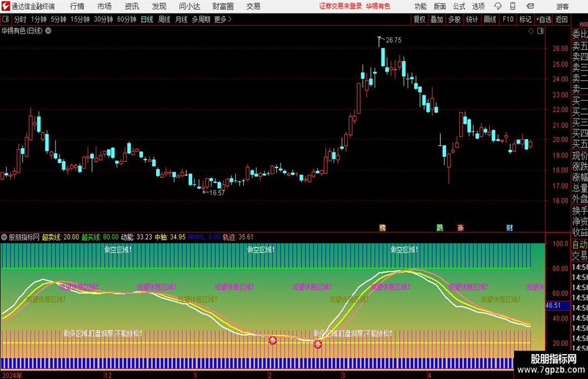The height and width of the screenshot is (379, 588).
Task: Click the 12 month marker on timeline
Action: (108, 375)
